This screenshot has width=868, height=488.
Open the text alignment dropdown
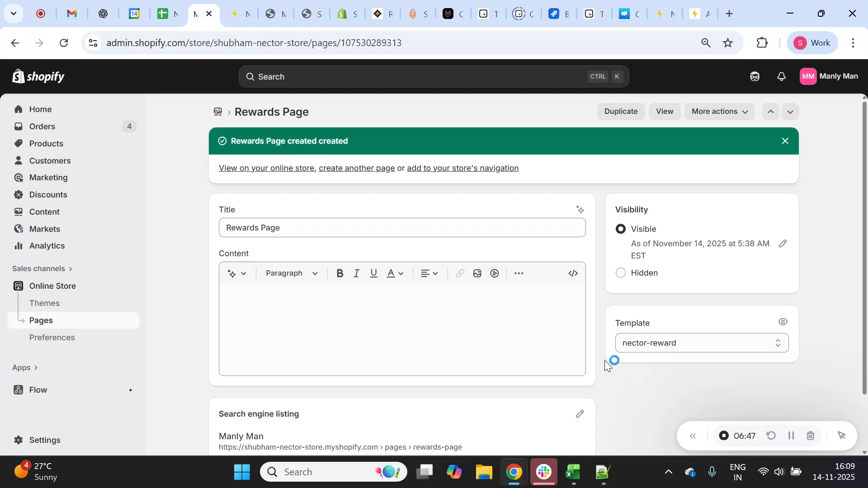(429, 273)
